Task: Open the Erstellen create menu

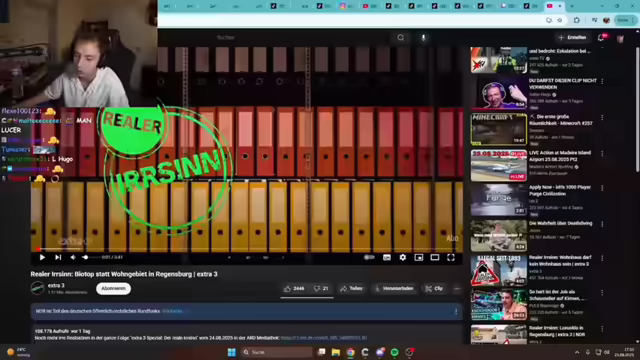Action: tap(572, 38)
